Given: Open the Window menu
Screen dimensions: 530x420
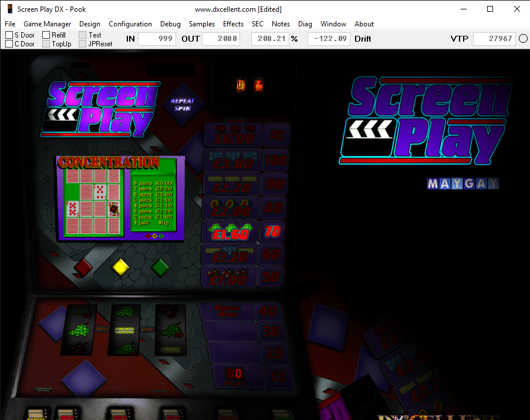Looking at the screenshot, I should (333, 24).
